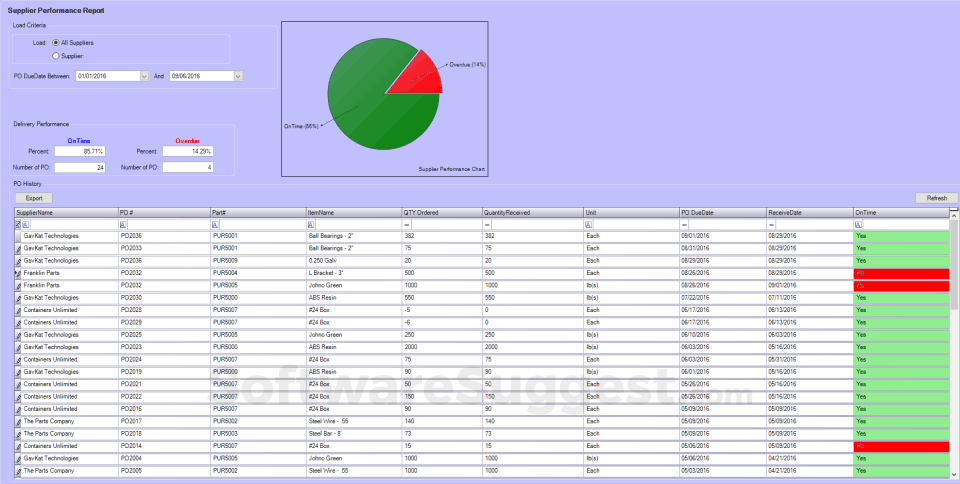Open the PO DueDate end date dropdown
Viewport: 960px width, 484px height.
click(238, 75)
